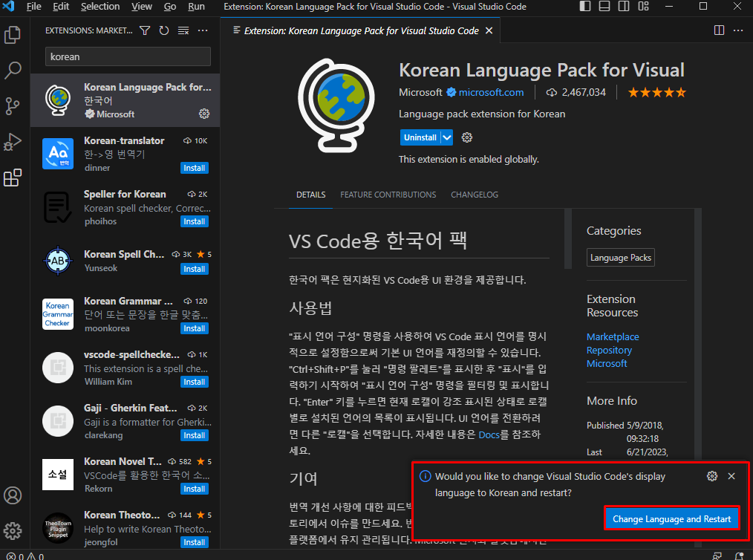Screen dimensions: 753x560
Task: Open the File menu
Action: [x=33, y=6]
